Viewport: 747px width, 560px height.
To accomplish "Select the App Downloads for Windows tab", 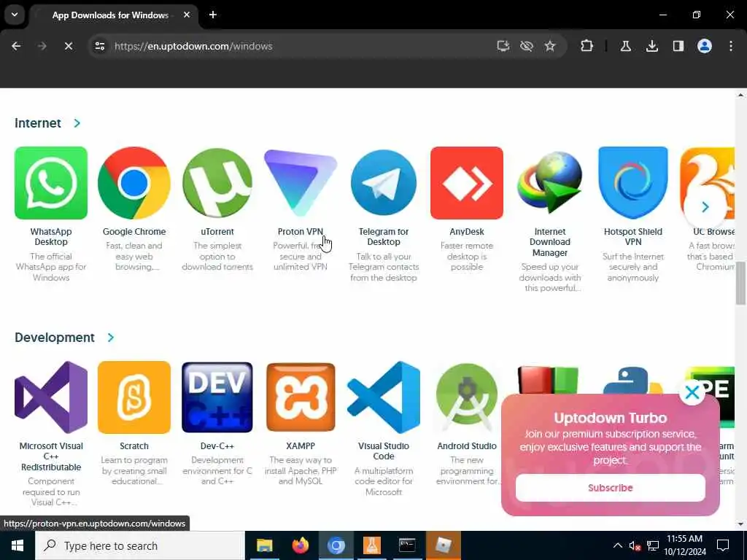I will point(112,15).
